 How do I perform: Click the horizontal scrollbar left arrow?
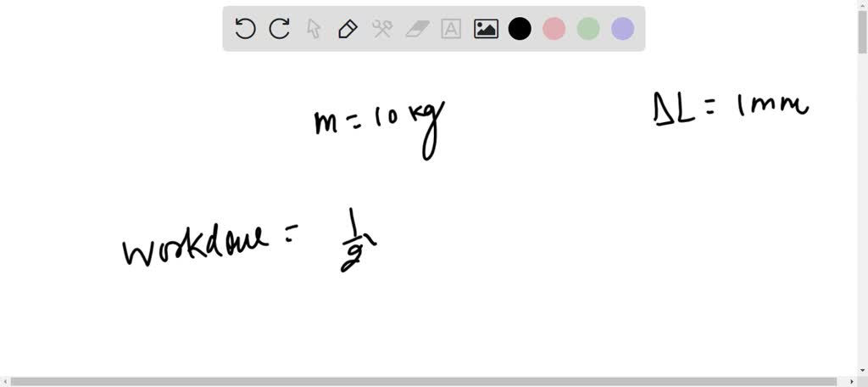[5, 382]
